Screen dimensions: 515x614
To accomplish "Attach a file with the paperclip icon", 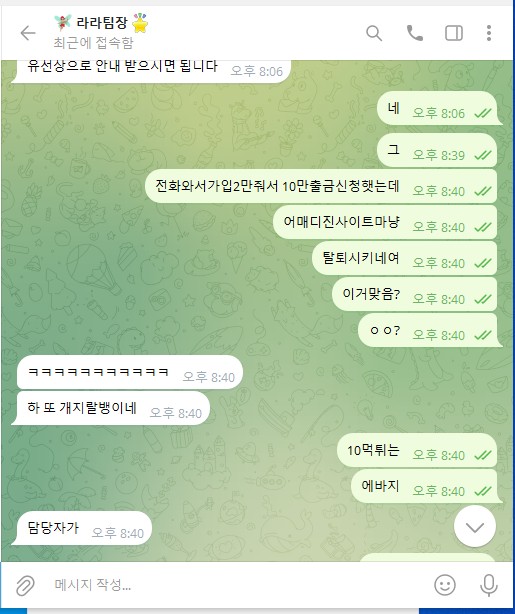I will click(25, 586).
